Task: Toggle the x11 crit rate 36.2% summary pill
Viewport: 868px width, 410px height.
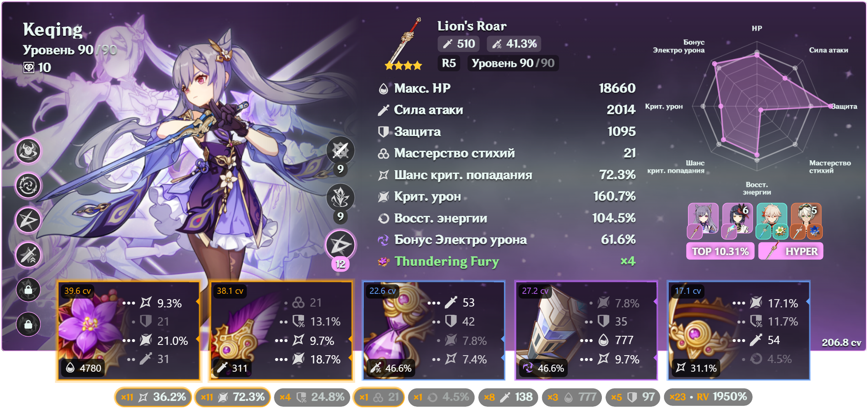Action: point(153,397)
